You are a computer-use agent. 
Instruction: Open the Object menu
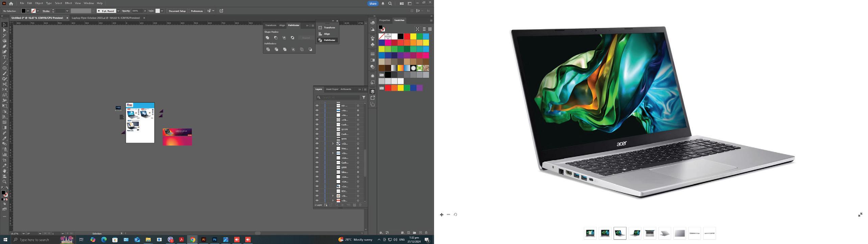pos(39,3)
